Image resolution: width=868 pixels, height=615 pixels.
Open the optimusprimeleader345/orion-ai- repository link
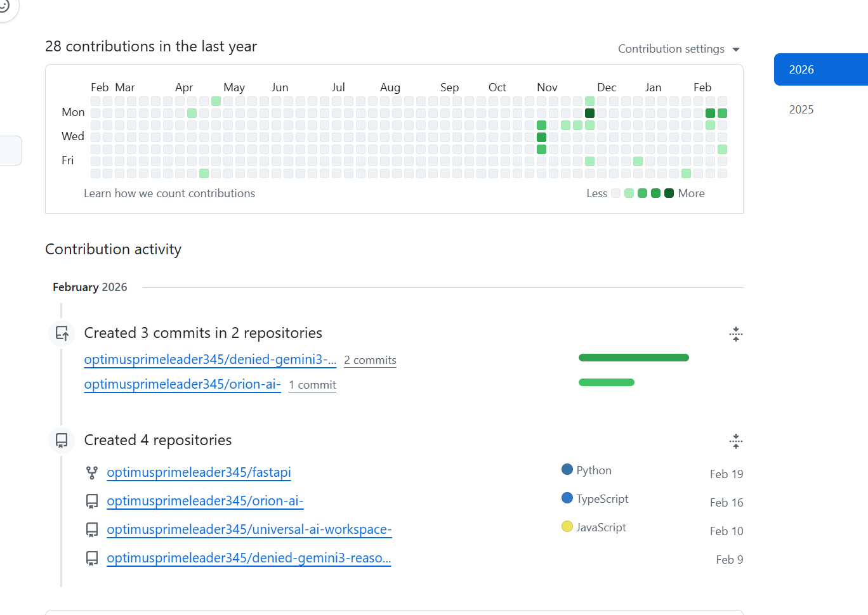[205, 501]
